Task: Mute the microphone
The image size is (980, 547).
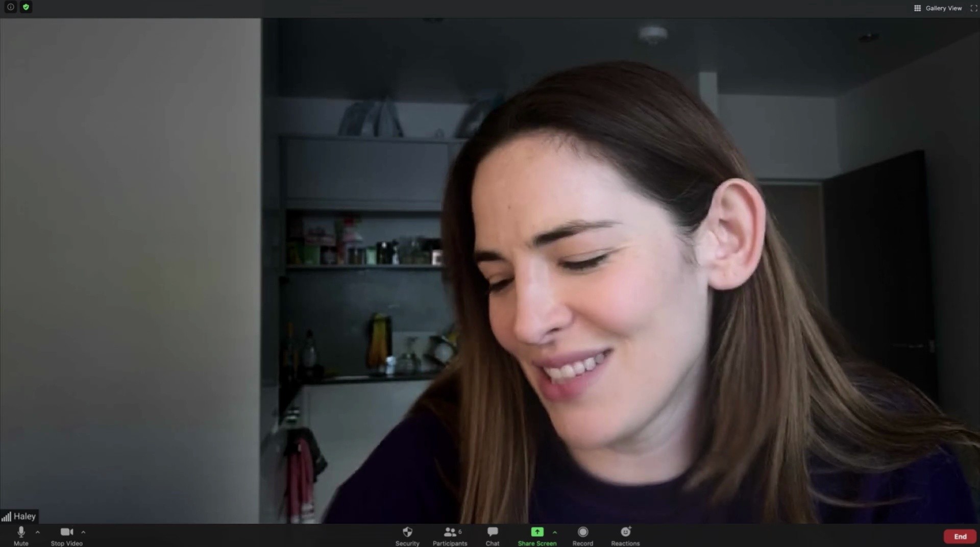Action: pyautogui.click(x=21, y=536)
